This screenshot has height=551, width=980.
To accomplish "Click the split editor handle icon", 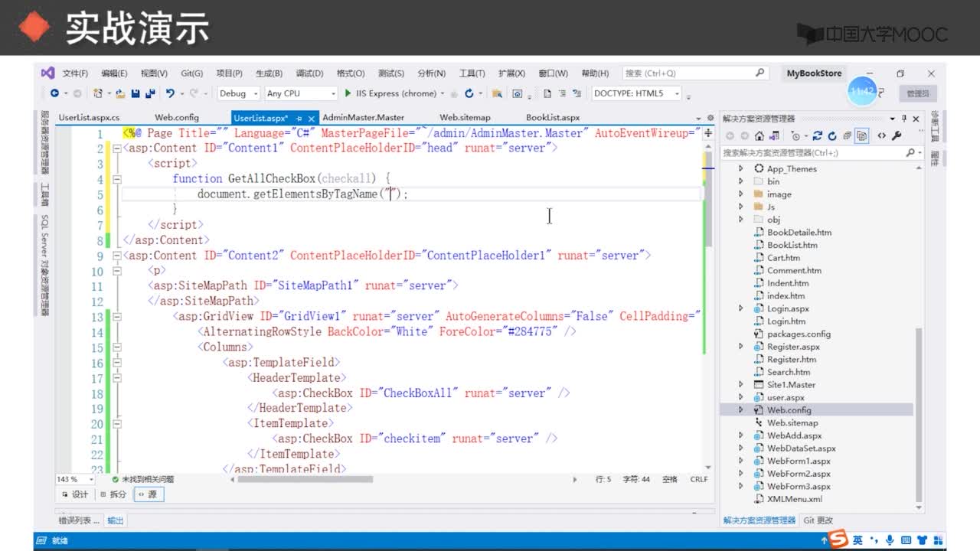I will (708, 133).
